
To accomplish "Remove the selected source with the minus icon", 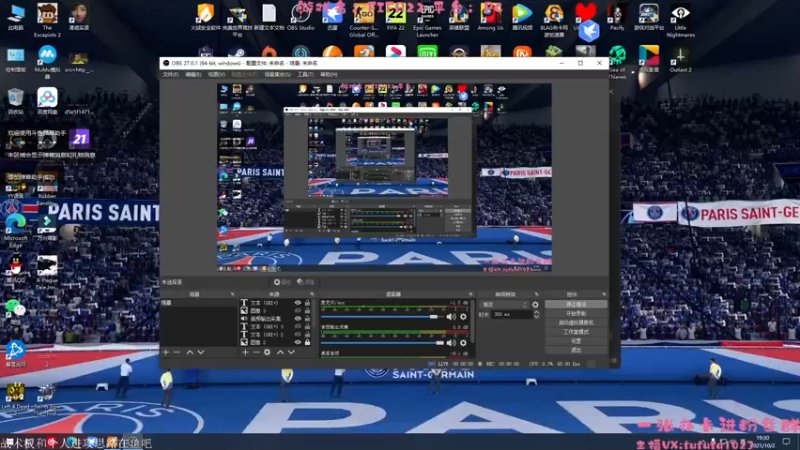I will 256,352.
